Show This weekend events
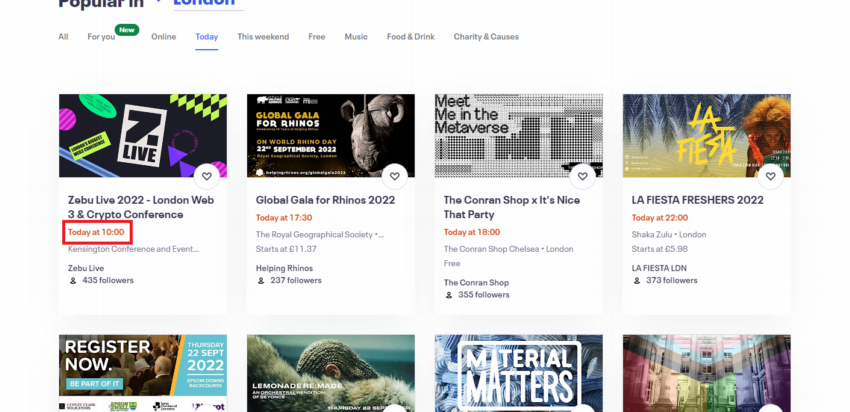 click(263, 37)
